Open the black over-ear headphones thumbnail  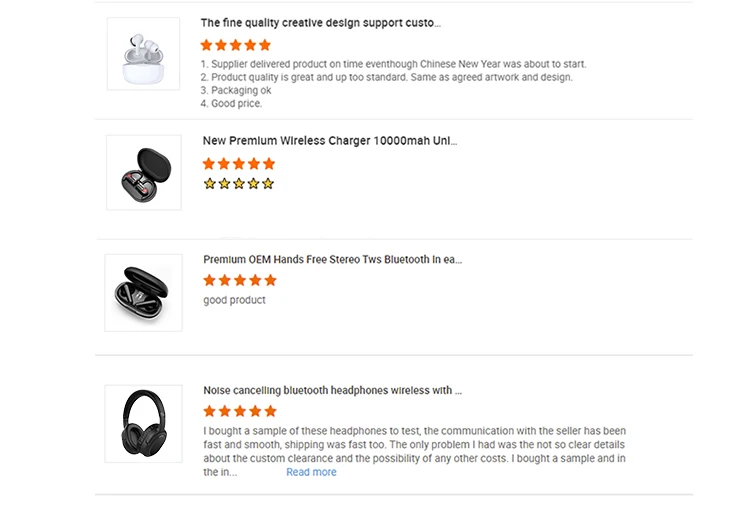point(144,423)
